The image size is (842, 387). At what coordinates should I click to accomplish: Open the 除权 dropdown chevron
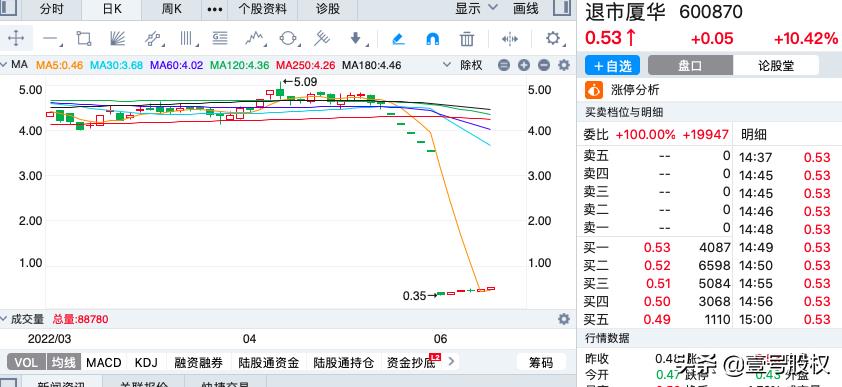click(x=447, y=65)
